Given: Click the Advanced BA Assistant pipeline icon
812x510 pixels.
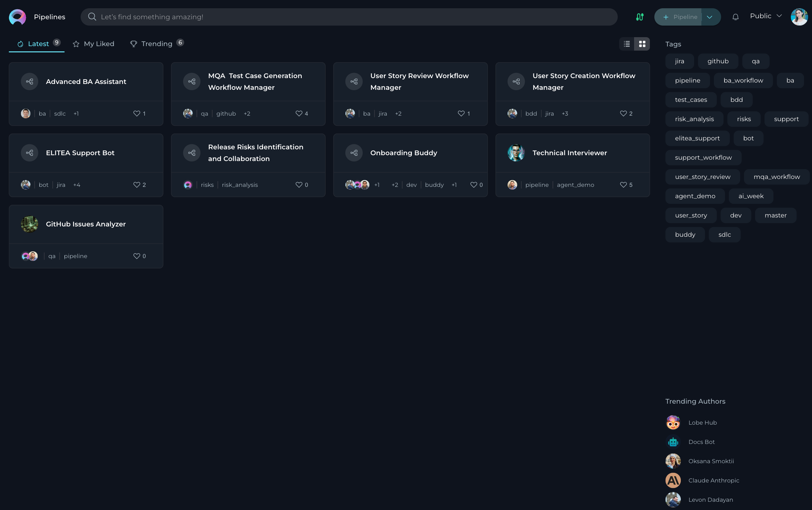Looking at the screenshot, I should [30, 82].
